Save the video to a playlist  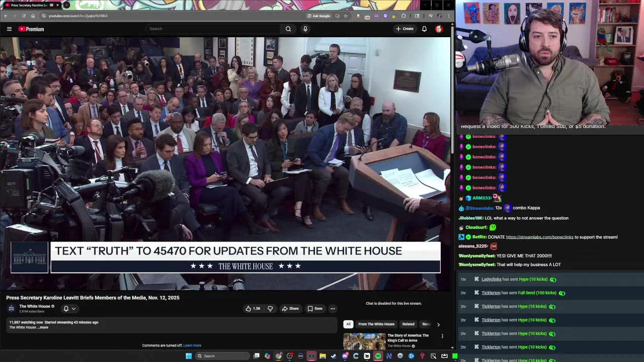coord(315,309)
